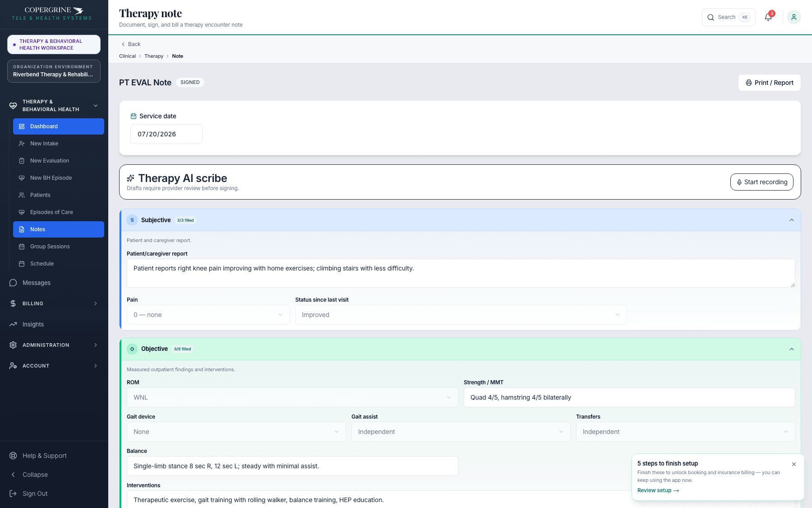Click the Interventions text field
The width and height of the screenshot is (812, 508).
click(379, 499)
